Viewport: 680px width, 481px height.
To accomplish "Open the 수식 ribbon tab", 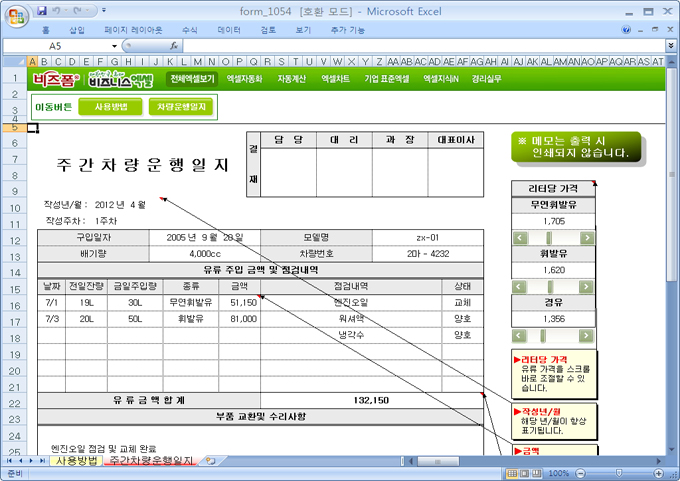I will (x=190, y=30).
